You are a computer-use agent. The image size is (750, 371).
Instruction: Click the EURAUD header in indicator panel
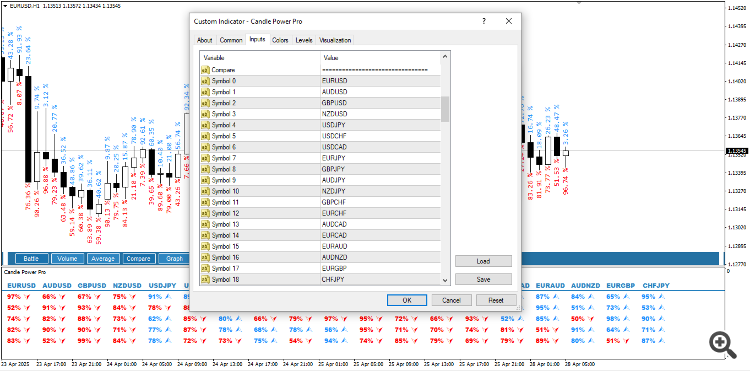coord(550,285)
